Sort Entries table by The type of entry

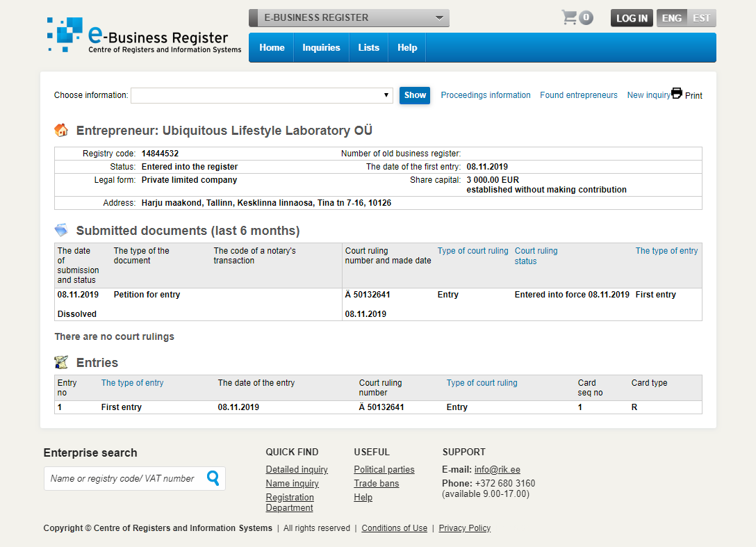point(132,382)
